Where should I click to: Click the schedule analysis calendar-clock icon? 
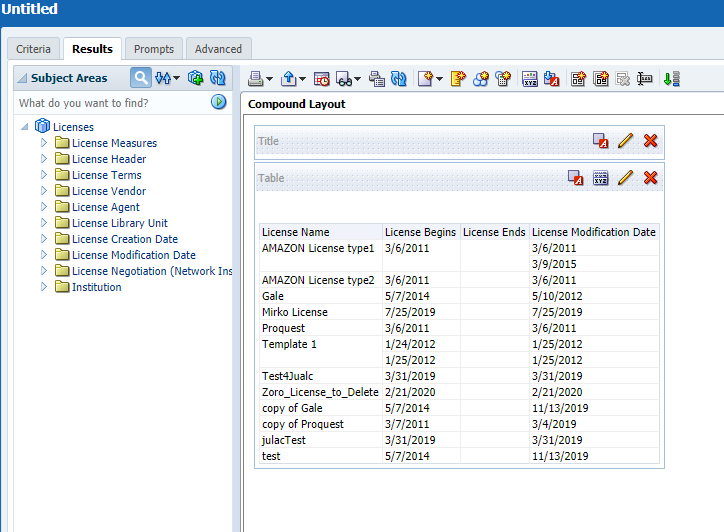(321, 79)
